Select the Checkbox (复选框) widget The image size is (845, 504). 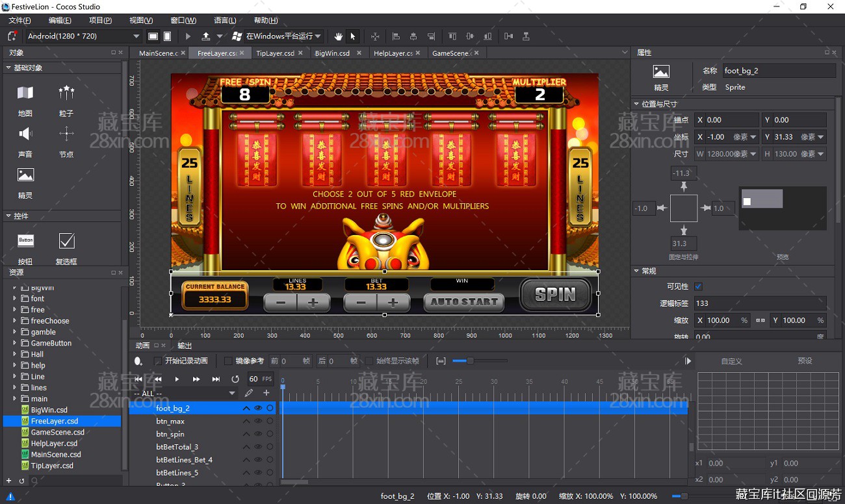(66, 247)
